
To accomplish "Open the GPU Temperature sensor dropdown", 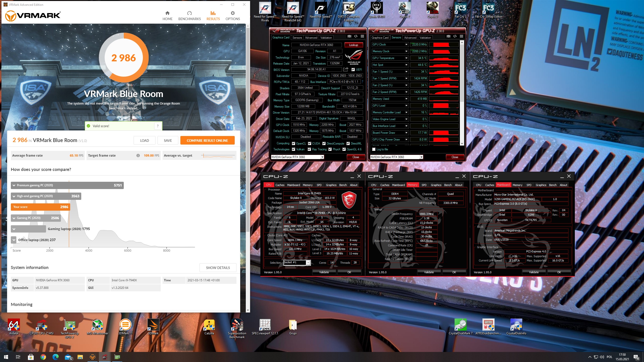I will pyautogui.click(x=406, y=58).
